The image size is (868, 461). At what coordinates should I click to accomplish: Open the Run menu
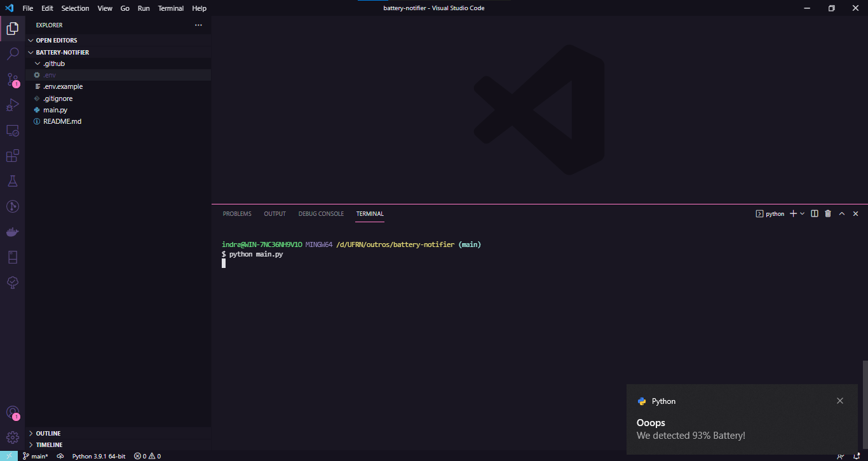click(144, 8)
